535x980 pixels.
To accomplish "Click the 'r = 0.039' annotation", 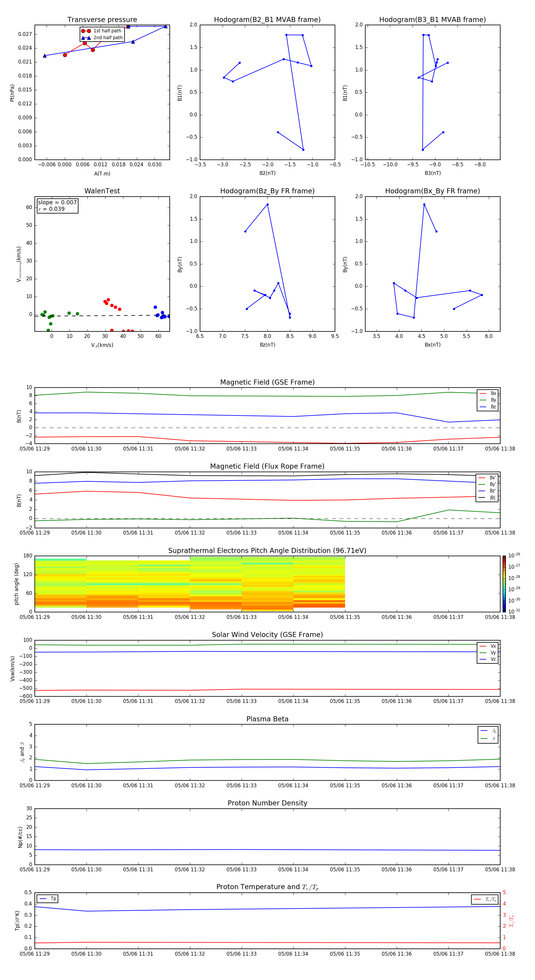I will point(51,209).
